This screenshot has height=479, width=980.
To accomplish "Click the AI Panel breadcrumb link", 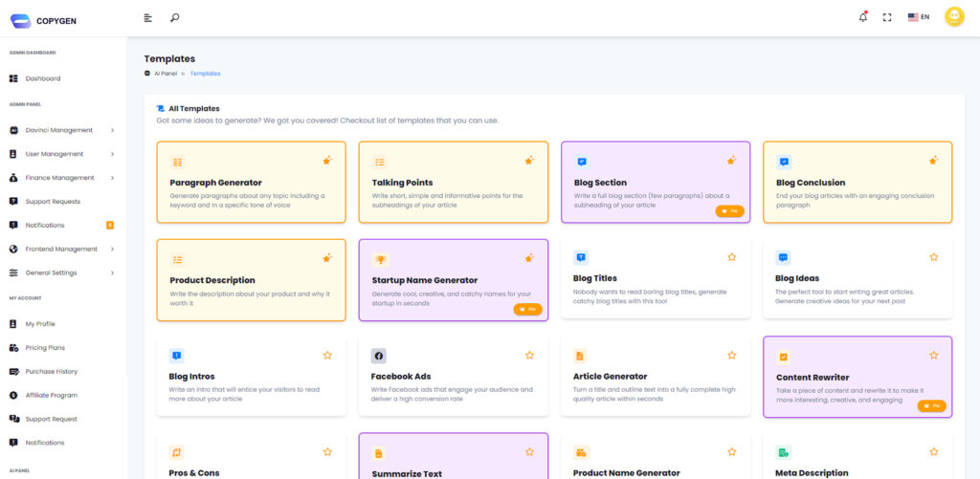I will click(x=166, y=74).
